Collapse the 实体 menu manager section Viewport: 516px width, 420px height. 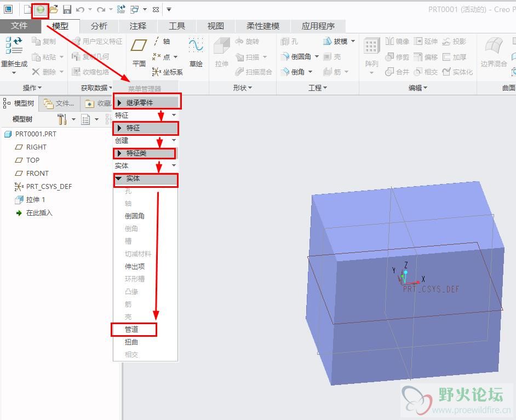(x=146, y=179)
